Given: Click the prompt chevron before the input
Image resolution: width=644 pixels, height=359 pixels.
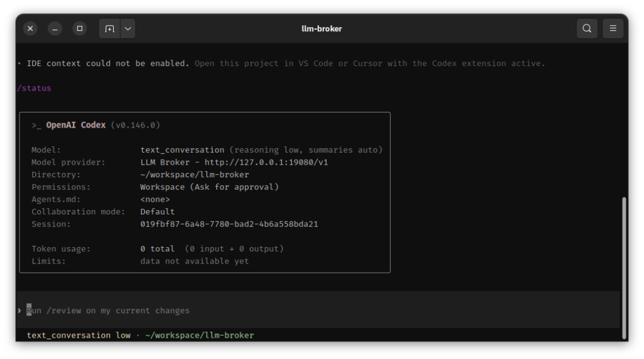Looking at the screenshot, I should [19, 311].
